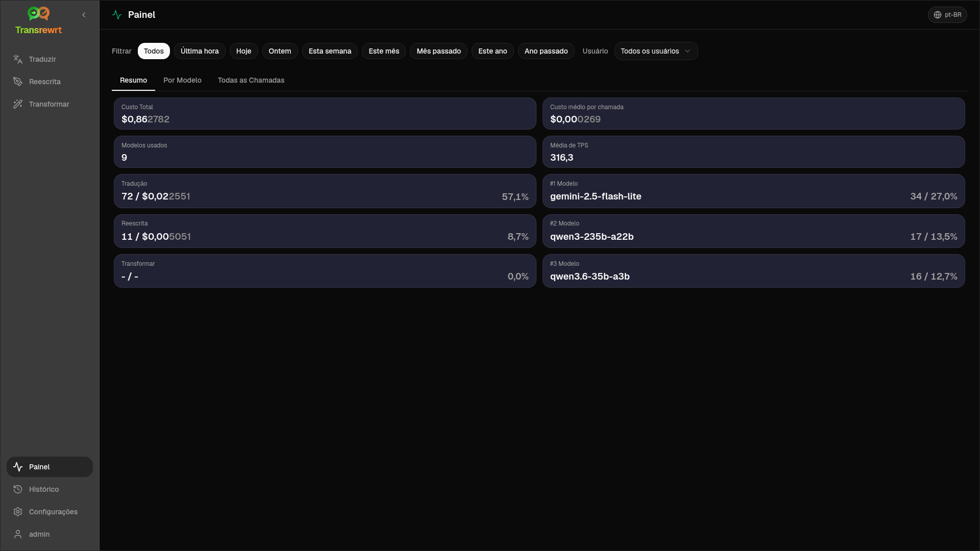Click the globe icon in language selector
Viewport: 980px width, 551px height.
point(938,15)
